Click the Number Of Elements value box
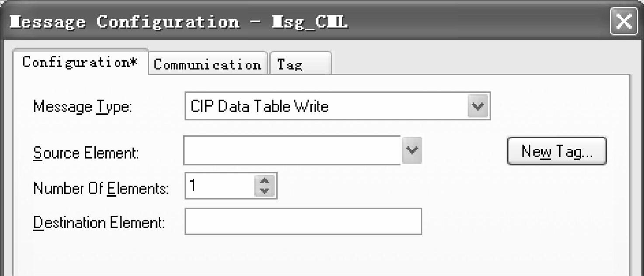644x276 pixels. pyautogui.click(x=219, y=186)
